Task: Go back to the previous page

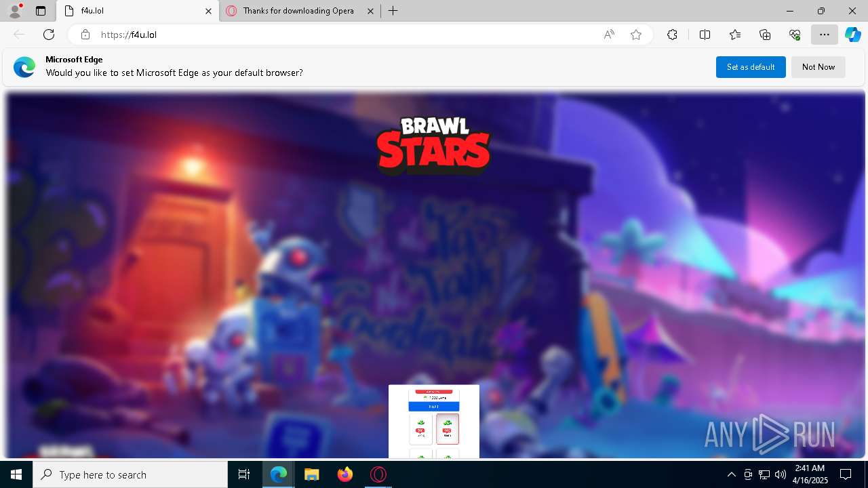Action: click(x=19, y=35)
